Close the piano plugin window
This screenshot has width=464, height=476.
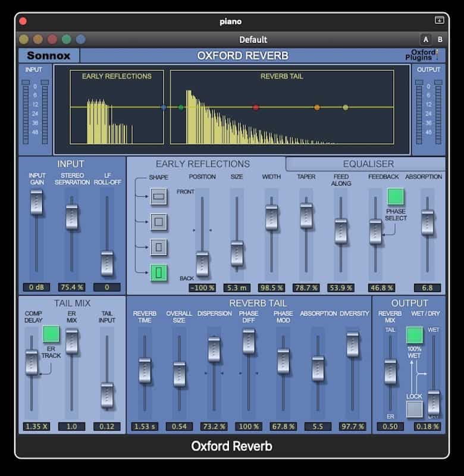point(23,21)
